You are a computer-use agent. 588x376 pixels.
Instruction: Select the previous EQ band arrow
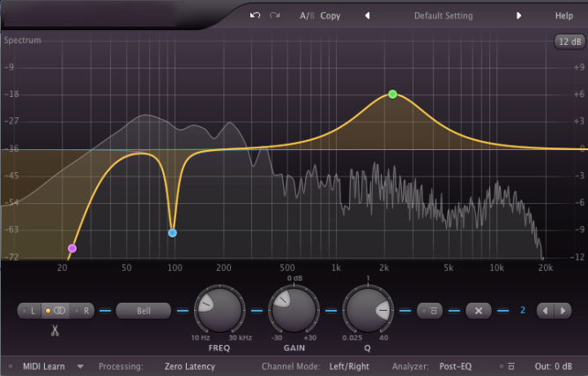point(545,311)
